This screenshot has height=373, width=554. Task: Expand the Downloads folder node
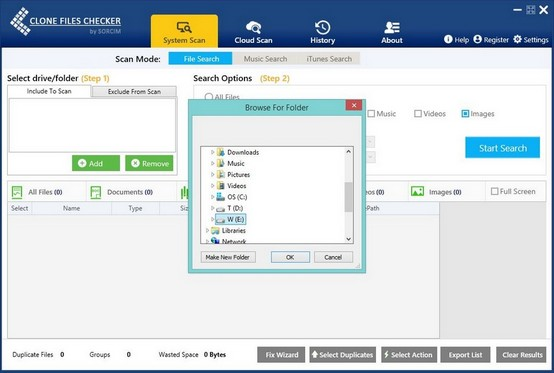(x=212, y=152)
